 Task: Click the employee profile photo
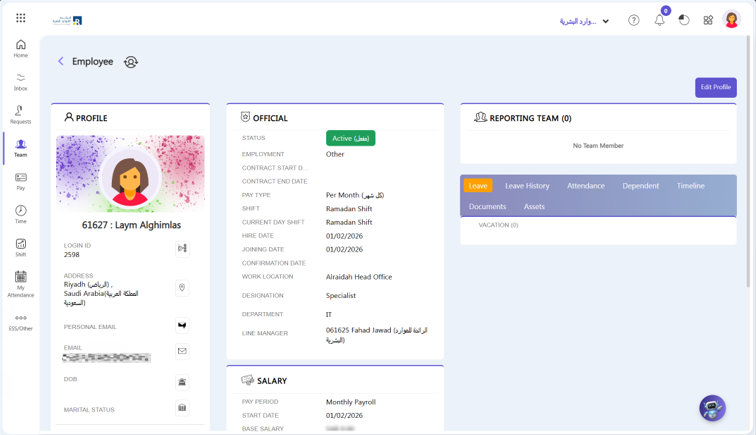click(x=130, y=179)
